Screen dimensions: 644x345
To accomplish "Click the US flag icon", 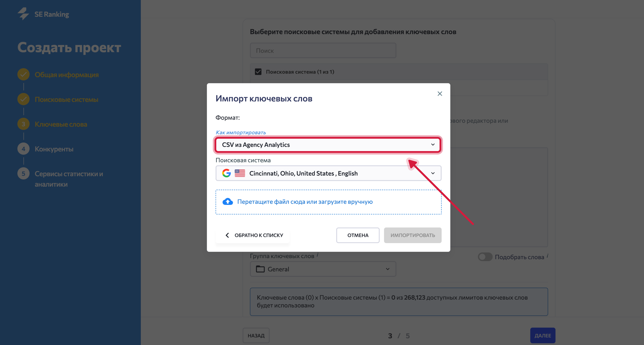I will pos(240,173).
